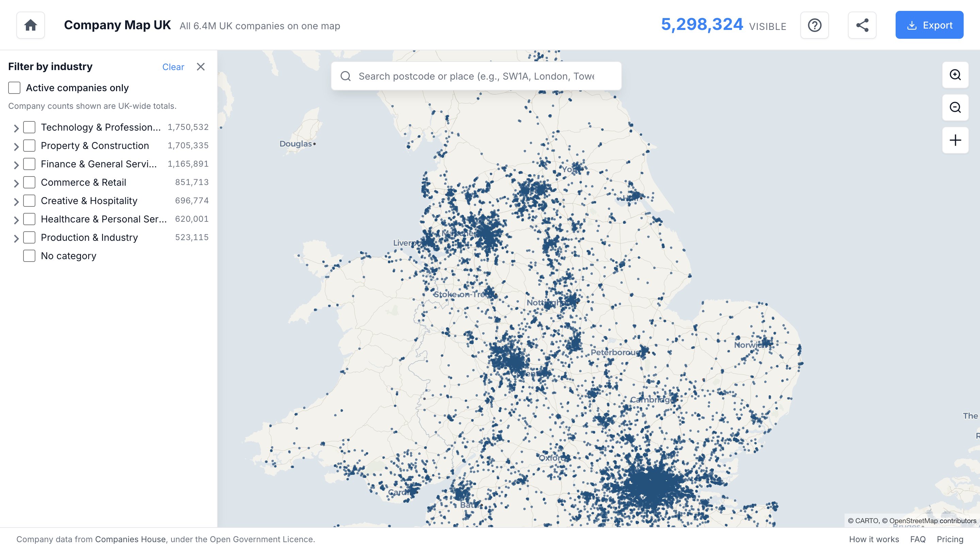This screenshot has width=980, height=551.
Task: Go to the home page icon
Action: (x=30, y=25)
